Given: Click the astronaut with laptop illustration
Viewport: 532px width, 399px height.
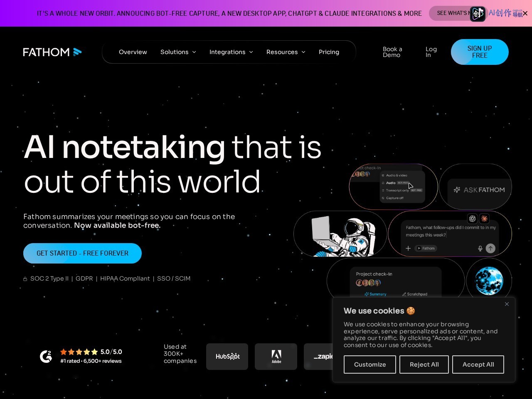Looking at the screenshot, I should 343,236.
